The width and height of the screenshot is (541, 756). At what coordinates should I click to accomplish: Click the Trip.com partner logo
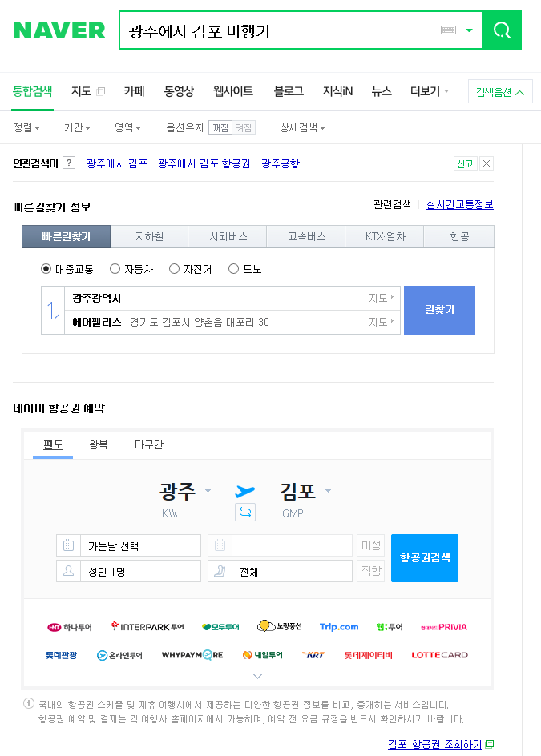pos(338,627)
